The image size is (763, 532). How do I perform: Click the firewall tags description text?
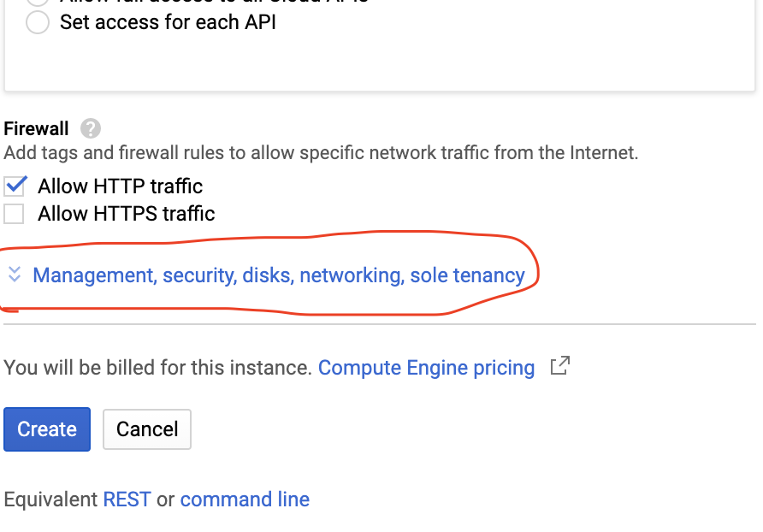(321, 154)
